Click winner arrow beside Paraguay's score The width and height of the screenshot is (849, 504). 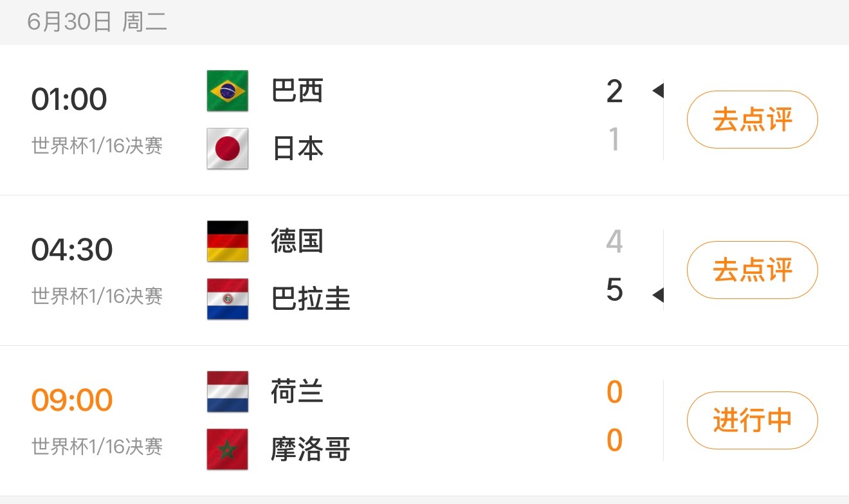pyautogui.click(x=657, y=296)
